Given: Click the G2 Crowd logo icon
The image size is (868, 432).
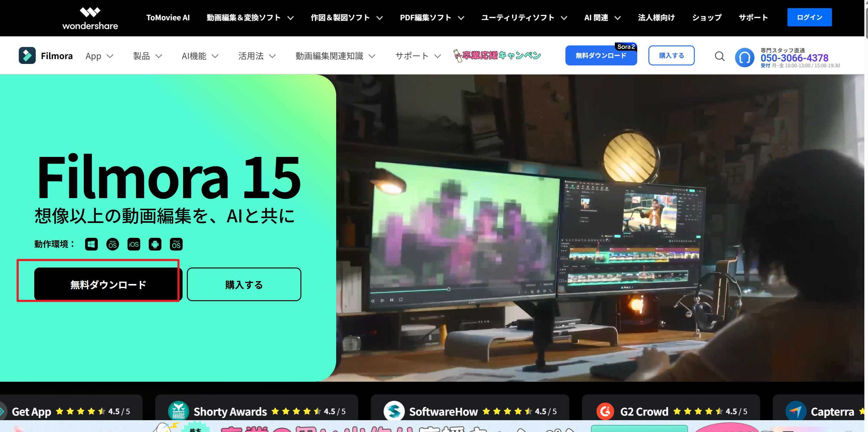Looking at the screenshot, I should tap(605, 411).
